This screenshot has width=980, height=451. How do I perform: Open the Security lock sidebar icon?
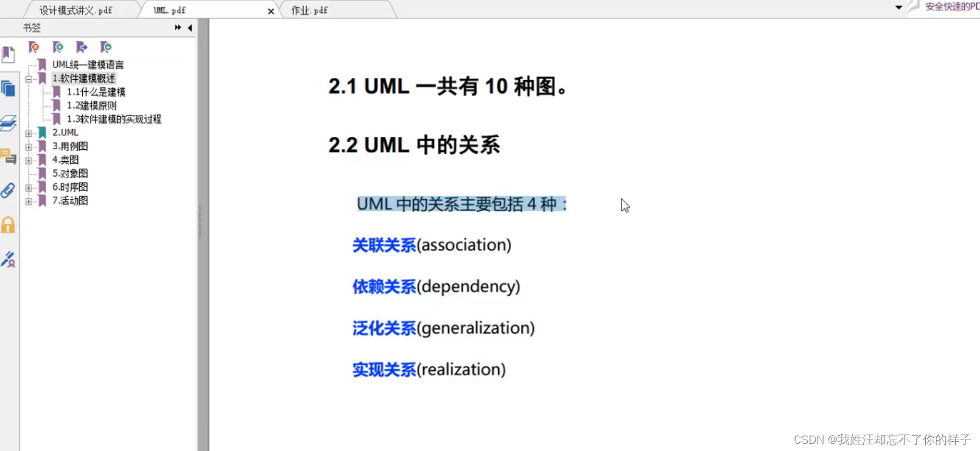(x=8, y=225)
